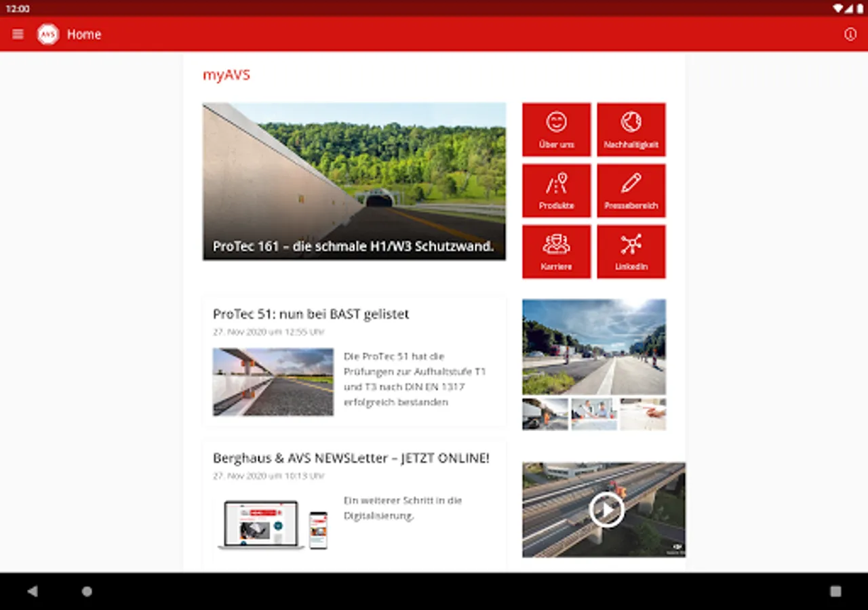Open the hamburger navigation menu

pos(18,35)
